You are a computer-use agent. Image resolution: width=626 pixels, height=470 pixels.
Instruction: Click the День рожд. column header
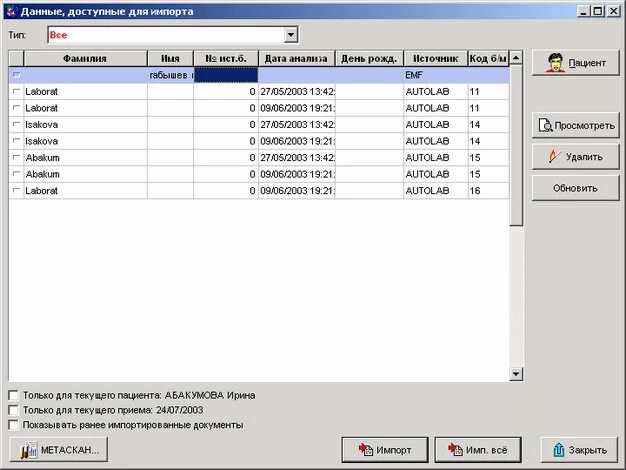coord(369,59)
